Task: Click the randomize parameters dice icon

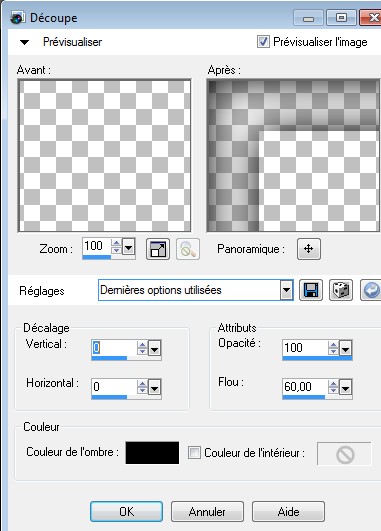Action: pos(341,290)
